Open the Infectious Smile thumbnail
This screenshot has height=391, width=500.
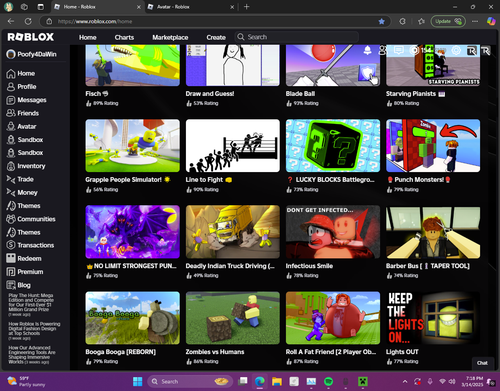pyautogui.click(x=333, y=232)
